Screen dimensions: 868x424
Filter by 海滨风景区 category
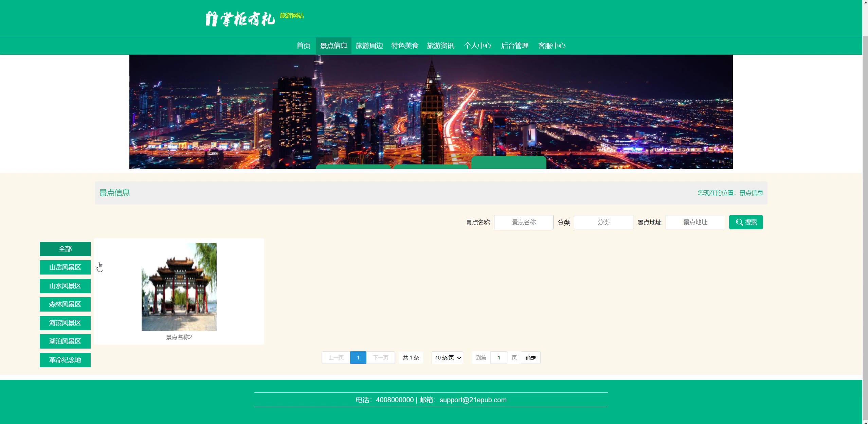pos(65,323)
